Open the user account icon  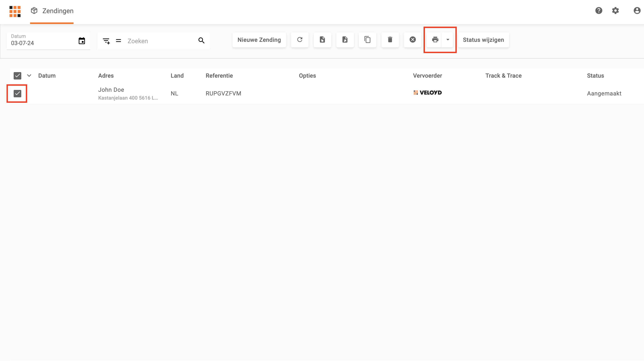(637, 11)
